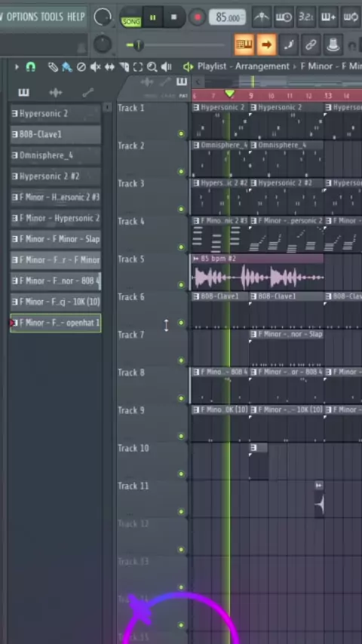
Task: Mute Track 5 via its green dot
Action: [181, 285]
